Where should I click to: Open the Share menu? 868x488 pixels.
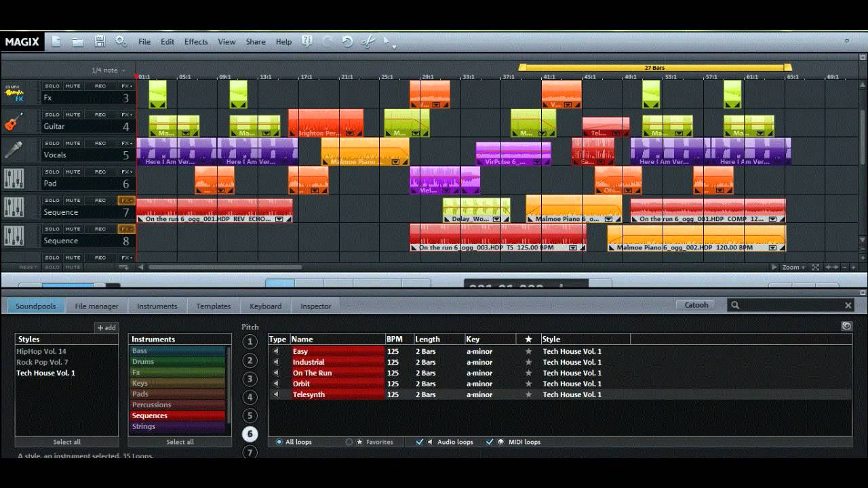pos(256,42)
